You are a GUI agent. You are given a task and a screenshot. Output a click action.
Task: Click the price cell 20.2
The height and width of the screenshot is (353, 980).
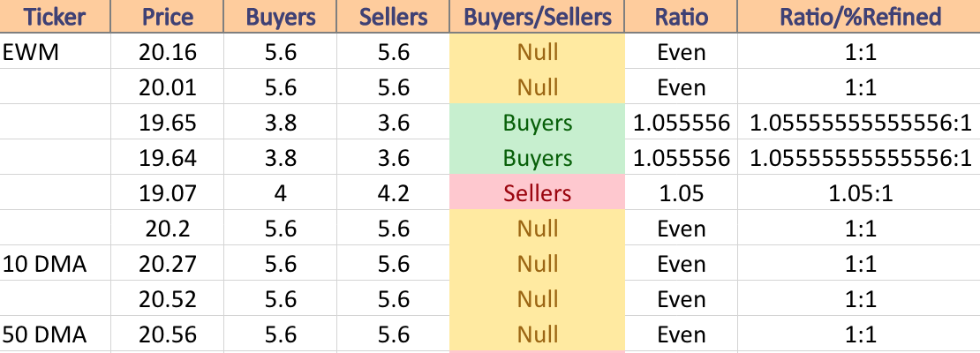tap(168, 228)
